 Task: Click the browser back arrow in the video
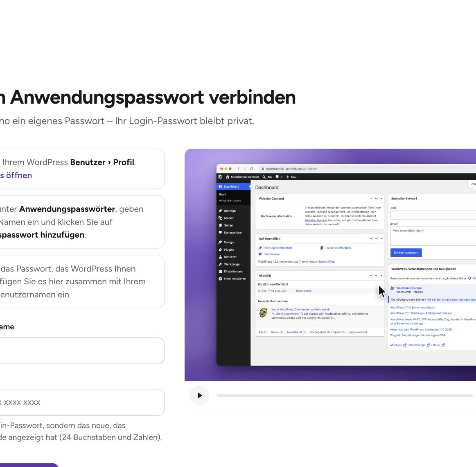[x=239, y=169]
